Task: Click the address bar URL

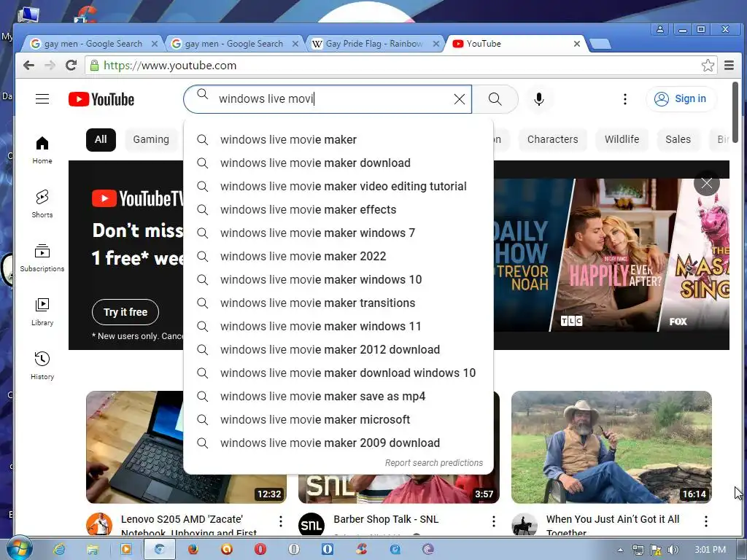Action: coord(170,65)
